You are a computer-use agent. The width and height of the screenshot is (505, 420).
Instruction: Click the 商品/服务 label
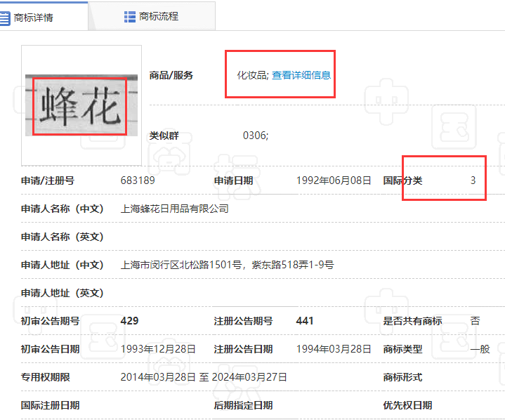point(171,75)
